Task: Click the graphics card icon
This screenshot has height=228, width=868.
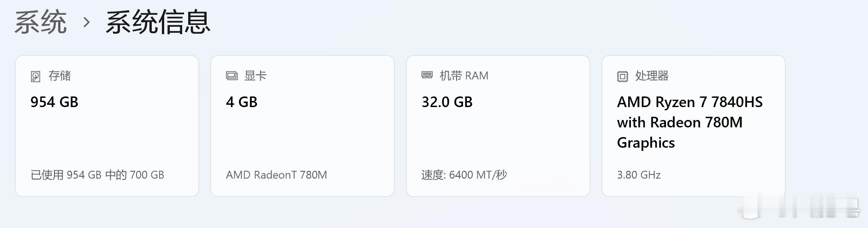Action: coord(232,76)
